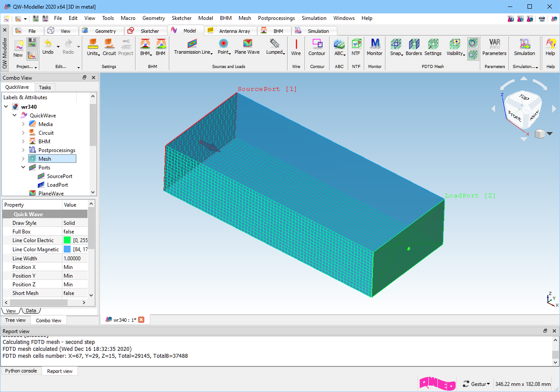The height and width of the screenshot is (392, 560).
Task: Click the Draw Style Solid value
Action: coord(75,223)
